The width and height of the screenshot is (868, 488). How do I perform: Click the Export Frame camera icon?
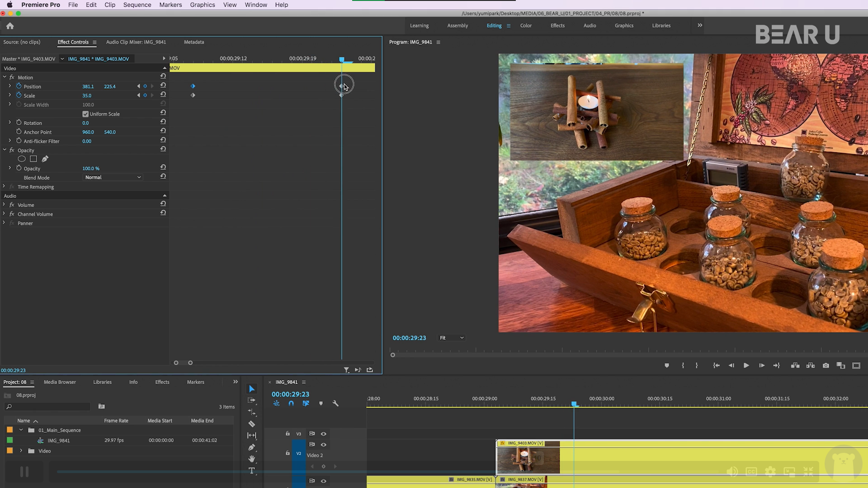pos(826,366)
